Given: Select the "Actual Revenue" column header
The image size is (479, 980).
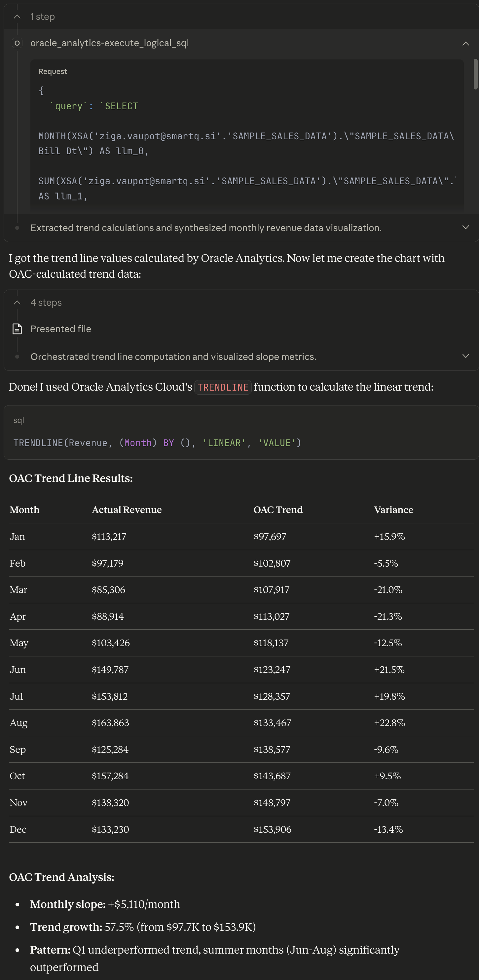Looking at the screenshot, I should point(127,510).
